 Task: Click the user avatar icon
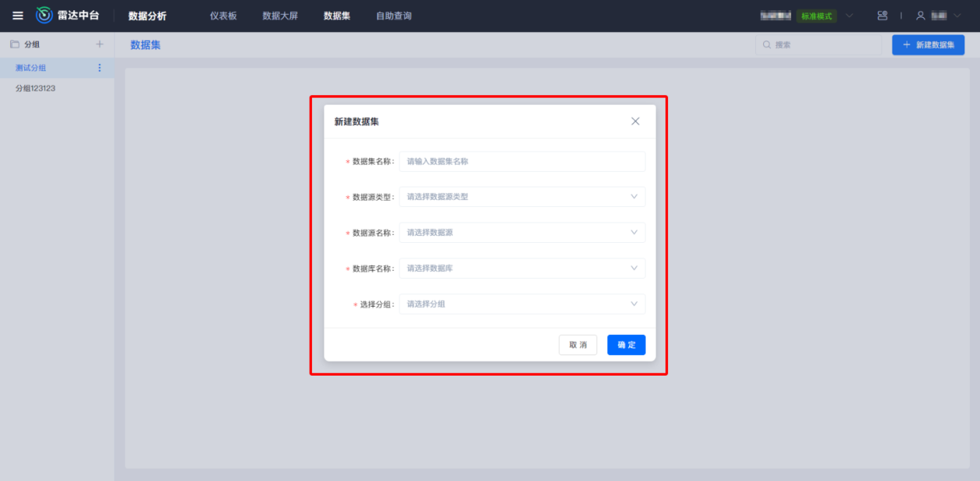tap(921, 16)
